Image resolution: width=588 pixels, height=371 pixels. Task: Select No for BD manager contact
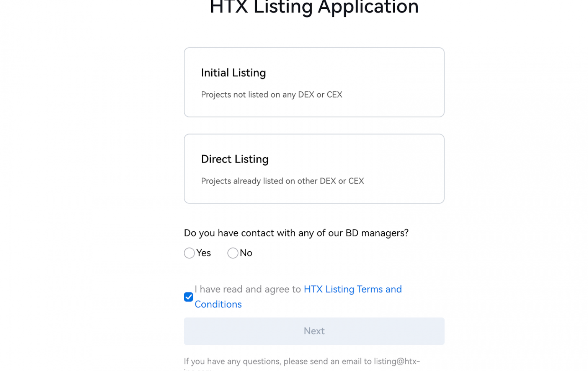click(233, 253)
